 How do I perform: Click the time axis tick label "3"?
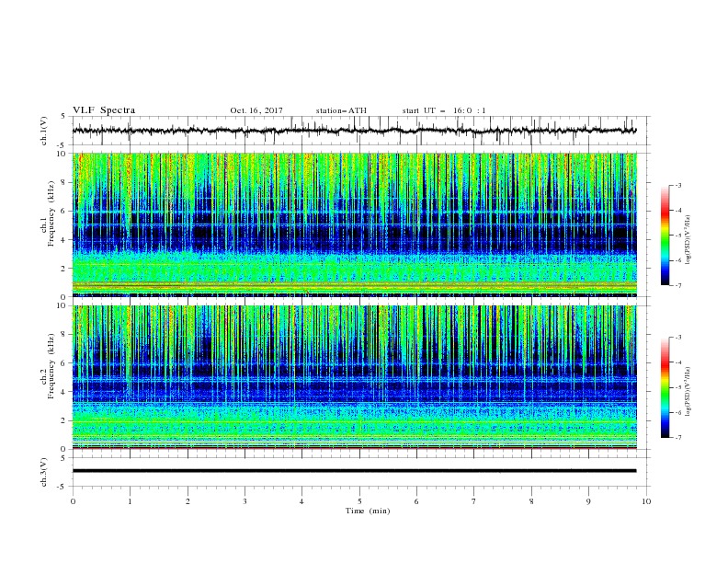pyautogui.click(x=245, y=501)
